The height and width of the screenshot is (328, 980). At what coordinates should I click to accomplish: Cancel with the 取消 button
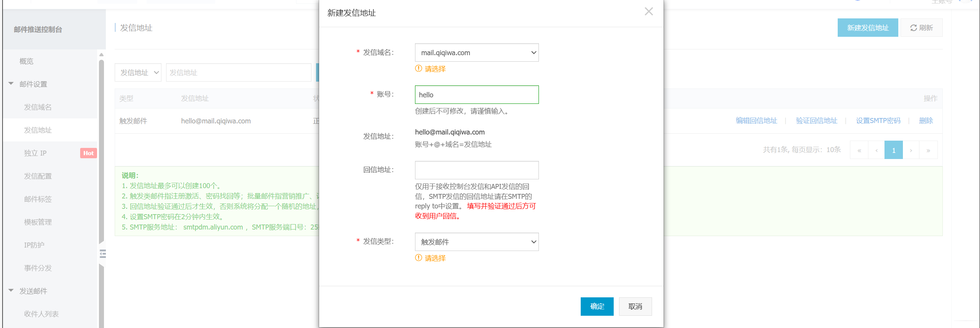[x=635, y=307]
